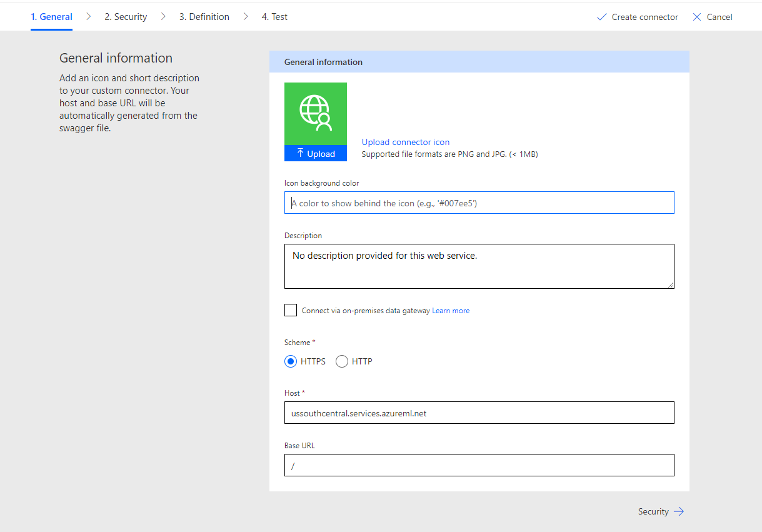The height and width of the screenshot is (532, 762).
Task: Select the HTTPS scheme radio button
Action: click(x=290, y=361)
